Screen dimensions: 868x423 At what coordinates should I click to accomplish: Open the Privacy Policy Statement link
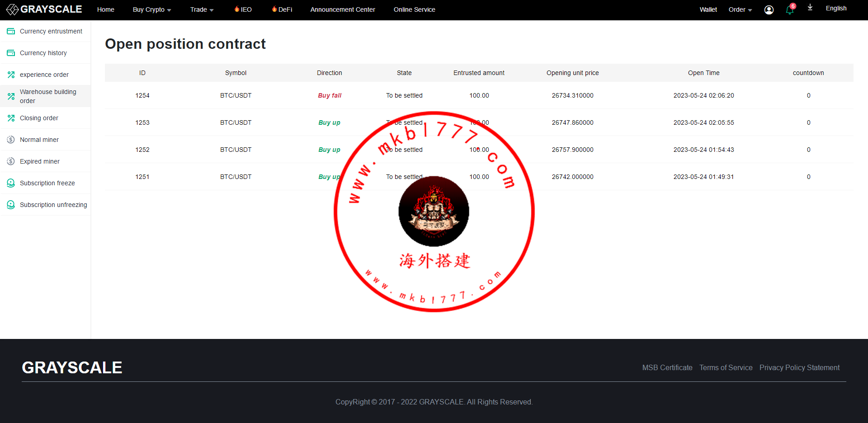(799, 368)
